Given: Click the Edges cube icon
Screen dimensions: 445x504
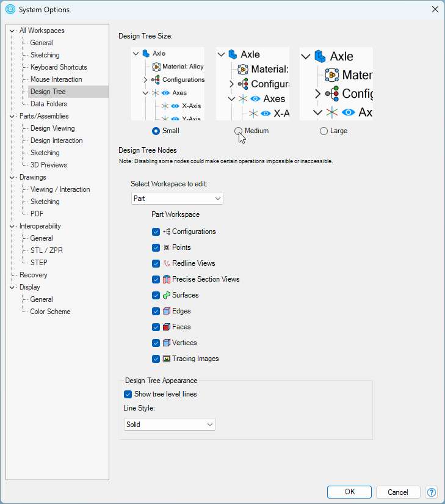Looking at the screenshot, I should 166,311.
